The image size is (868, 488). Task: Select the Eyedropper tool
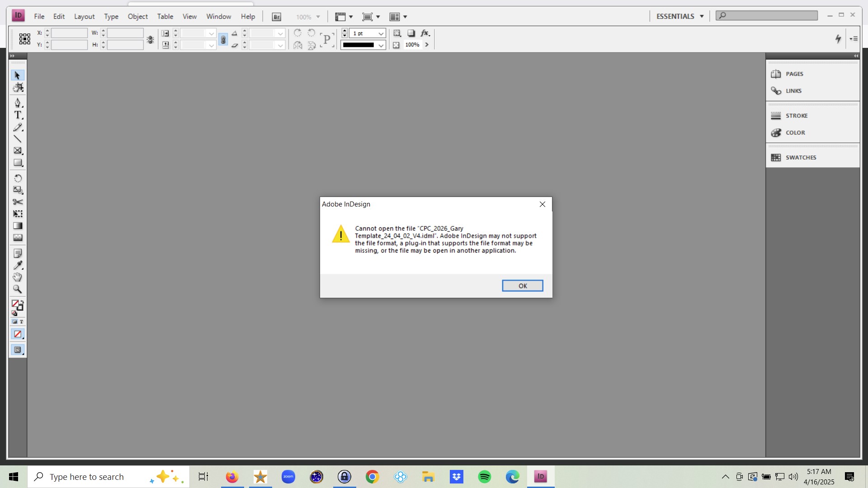click(x=18, y=265)
